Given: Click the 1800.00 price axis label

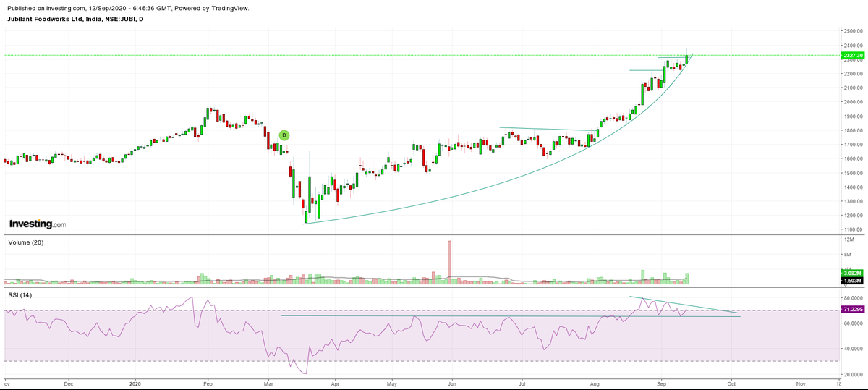Looking at the screenshot, I should pyautogui.click(x=854, y=130).
